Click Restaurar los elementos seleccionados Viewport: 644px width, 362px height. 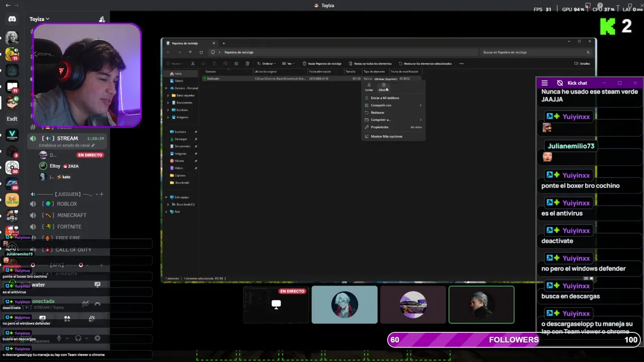point(425,64)
